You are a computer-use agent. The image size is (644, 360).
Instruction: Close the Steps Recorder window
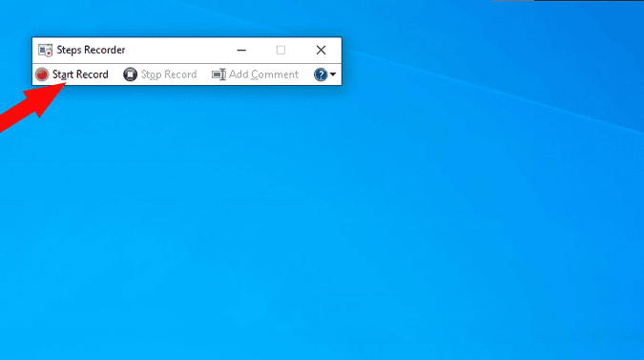[x=321, y=51]
